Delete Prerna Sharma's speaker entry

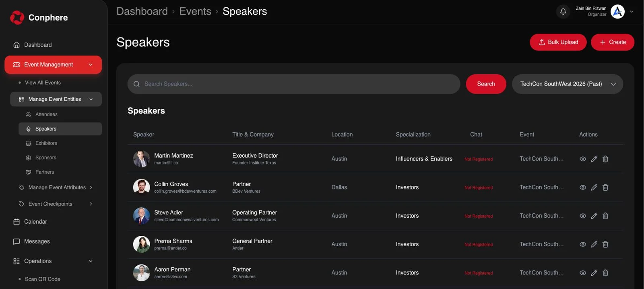pyautogui.click(x=605, y=244)
